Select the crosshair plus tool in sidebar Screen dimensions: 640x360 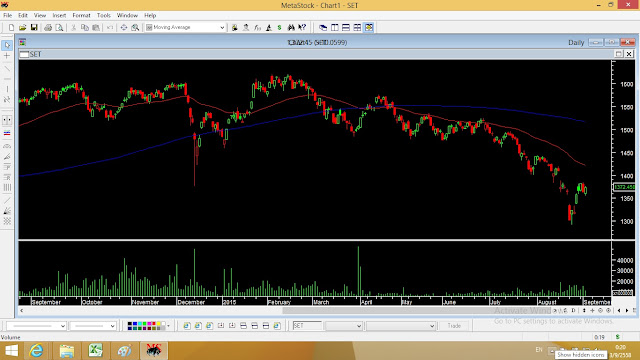click(x=7, y=56)
